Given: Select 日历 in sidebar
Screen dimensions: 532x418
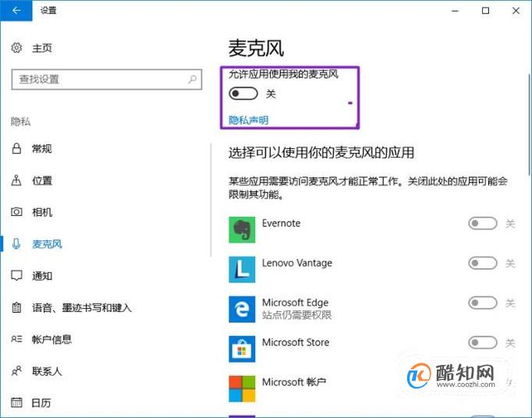Looking at the screenshot, I should (x=41, y=402).
